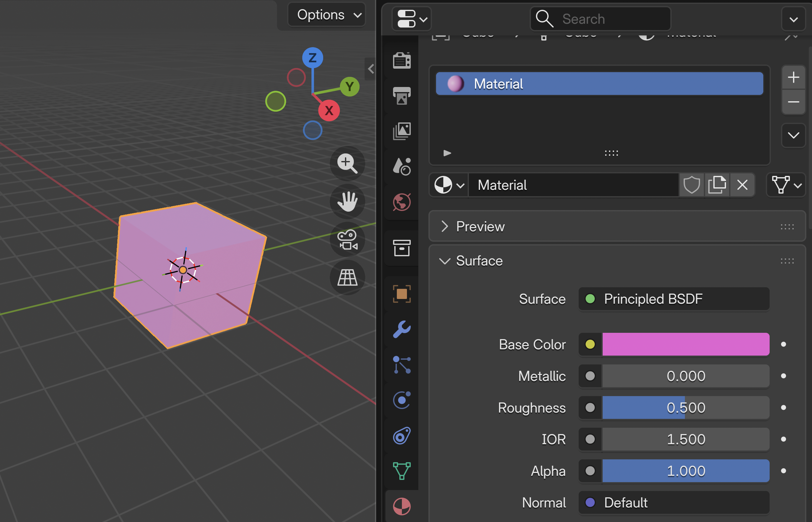
Task: Open the Material properties tab
Action: click(402, 506)
